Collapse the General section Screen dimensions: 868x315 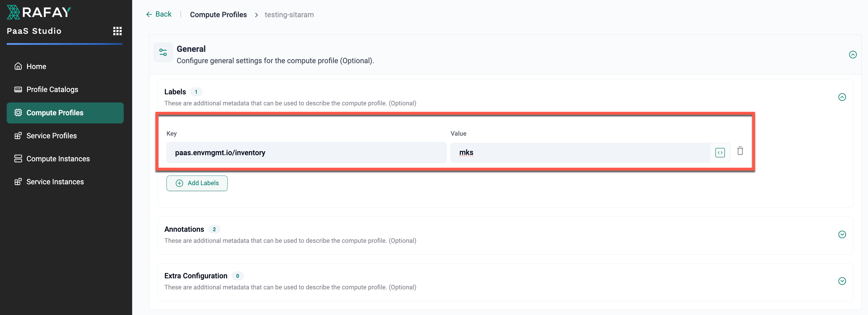point(853,54)
